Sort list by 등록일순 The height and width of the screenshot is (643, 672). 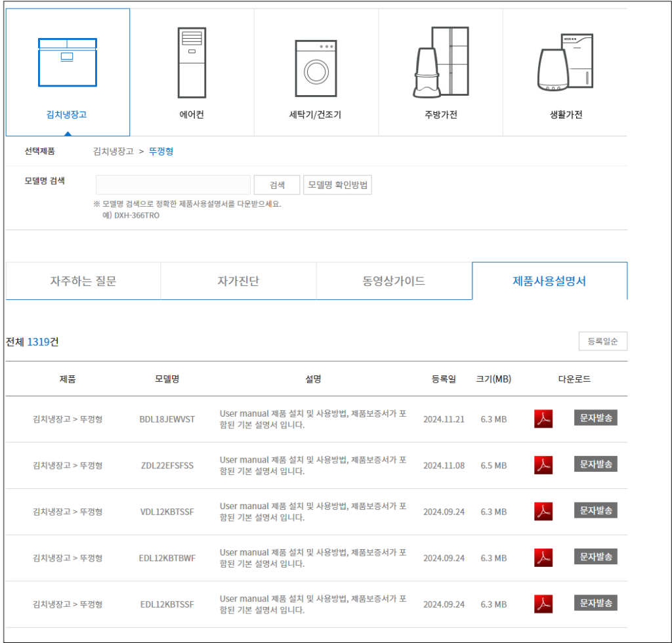[603, 341]
